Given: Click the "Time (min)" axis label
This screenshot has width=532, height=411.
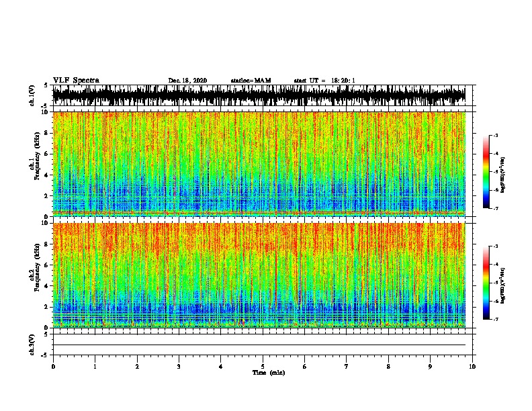Looking at the screenshot, I should pyautogui.click(x=269, y=373).
